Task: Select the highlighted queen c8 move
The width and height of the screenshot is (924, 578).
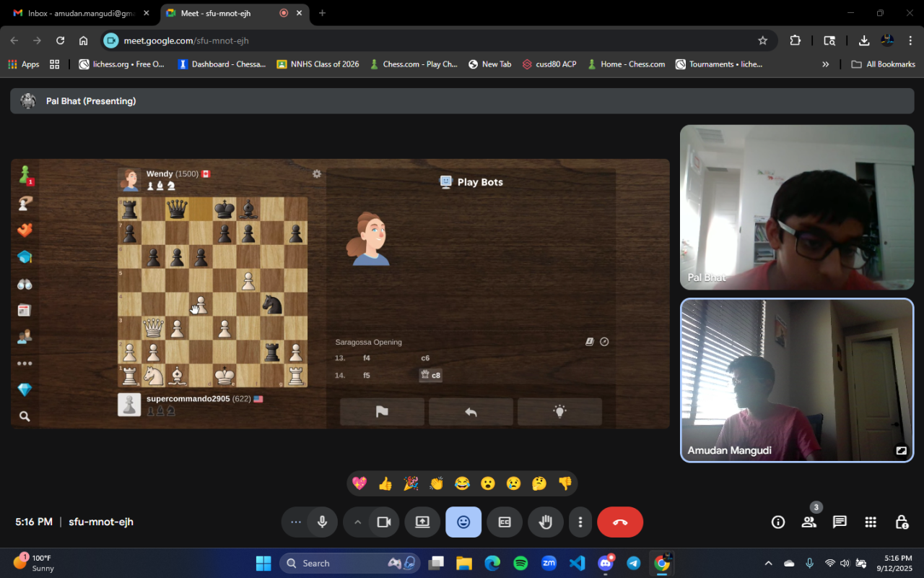Action: pos(431,376)
